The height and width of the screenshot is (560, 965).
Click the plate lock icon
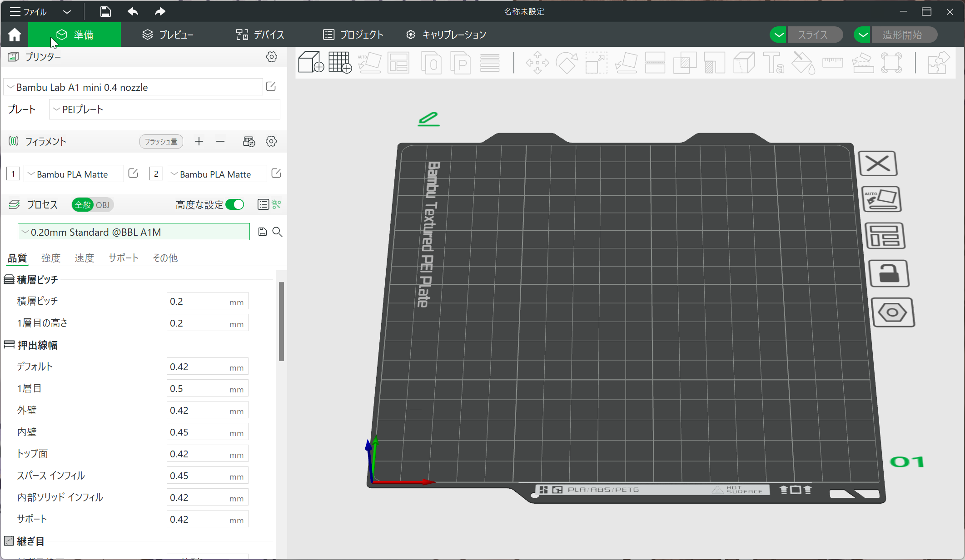[x=889, y=273]
